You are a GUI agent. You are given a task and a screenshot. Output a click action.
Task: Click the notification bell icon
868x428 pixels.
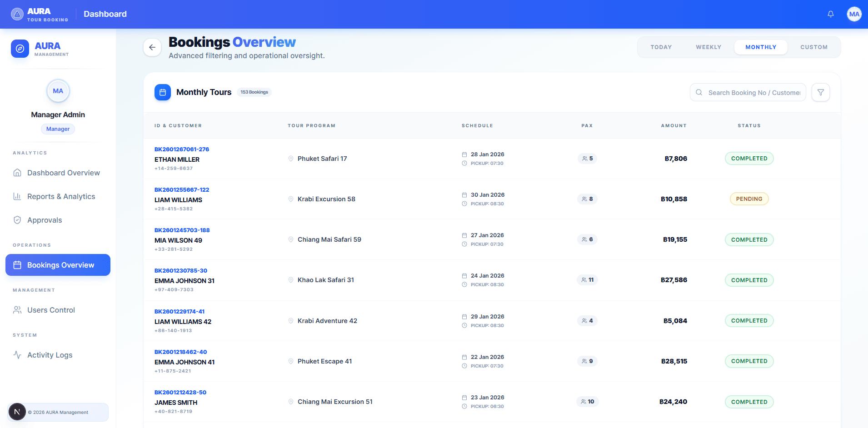(830, 14)
